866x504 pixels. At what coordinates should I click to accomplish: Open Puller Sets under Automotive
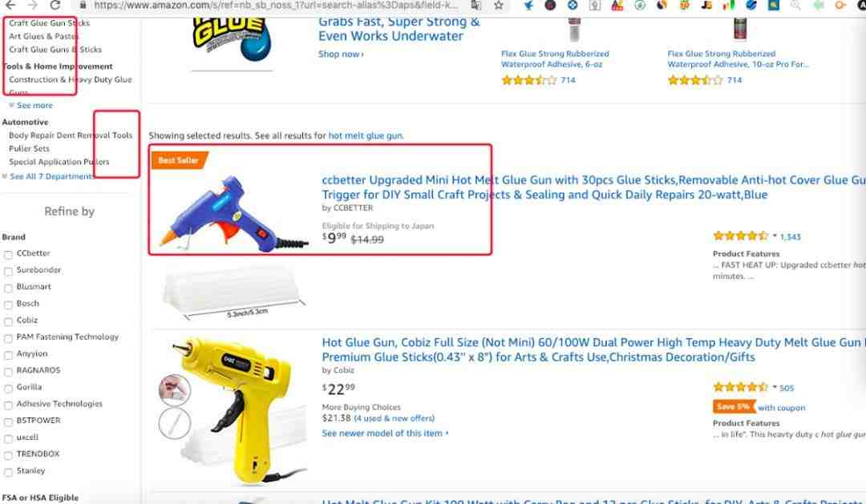(x=29, y=148)
